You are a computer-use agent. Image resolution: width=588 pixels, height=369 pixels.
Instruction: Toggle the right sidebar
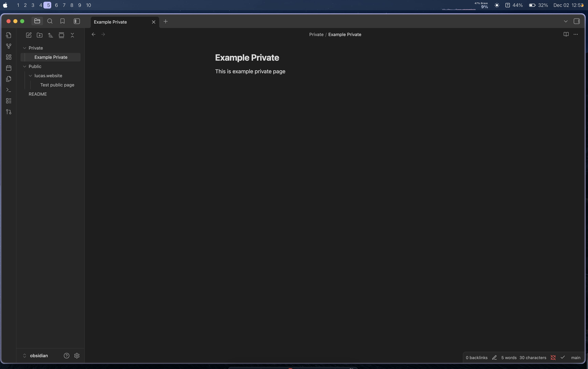pos(577,22)
